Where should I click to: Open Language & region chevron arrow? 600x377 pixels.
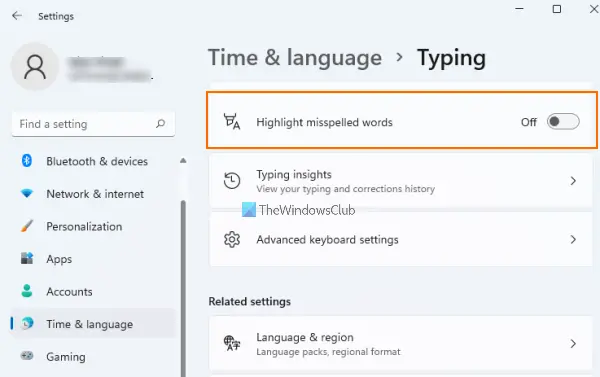(573, 344)
